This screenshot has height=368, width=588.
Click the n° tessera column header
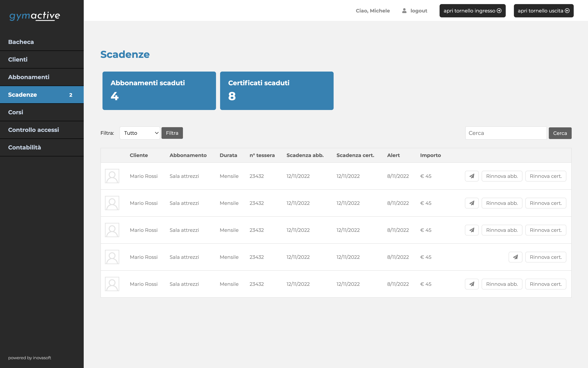coord(262,155)
